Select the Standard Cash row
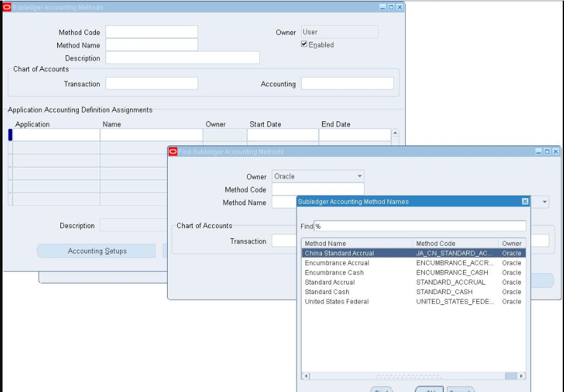This screenshot has height=392, width=564. pos(413,292)
